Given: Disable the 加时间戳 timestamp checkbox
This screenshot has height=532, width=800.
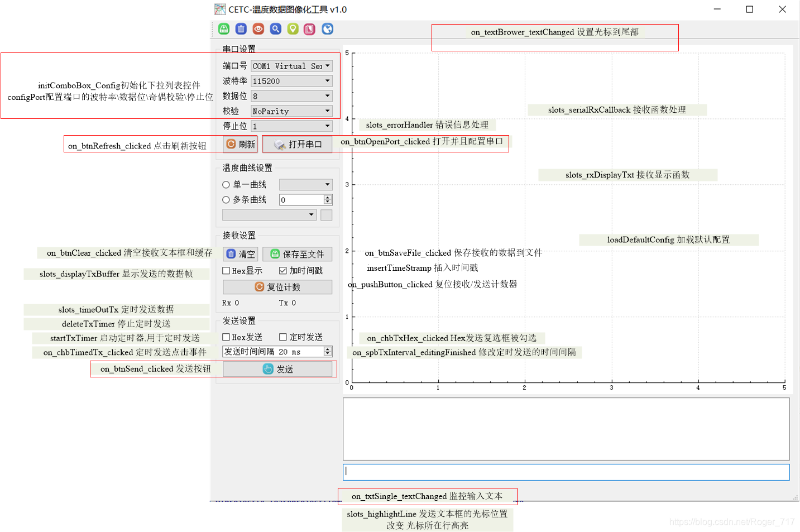Looking at the screenshot, I should point(282,270).
